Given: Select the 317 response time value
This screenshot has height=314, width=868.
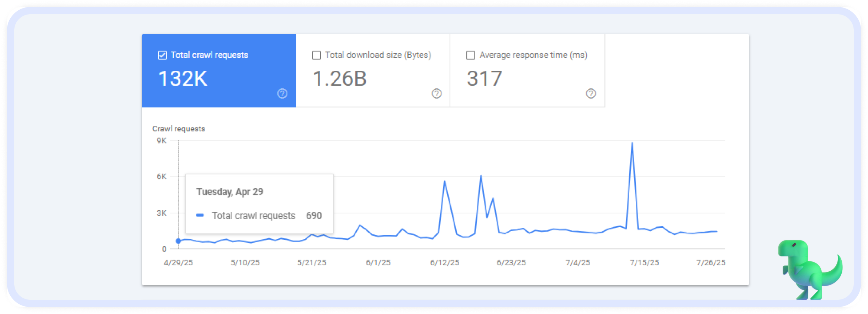Looking at the screenshot, I should click(x=484, y=78).
